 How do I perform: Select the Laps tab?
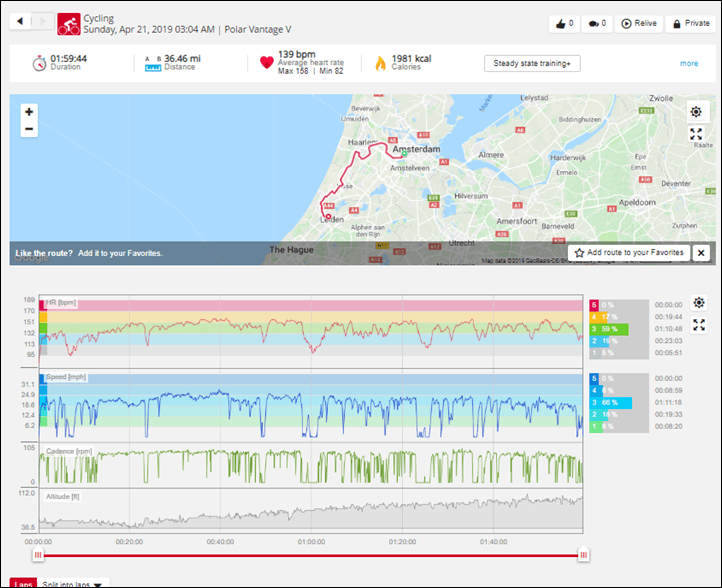pos(23,583)
